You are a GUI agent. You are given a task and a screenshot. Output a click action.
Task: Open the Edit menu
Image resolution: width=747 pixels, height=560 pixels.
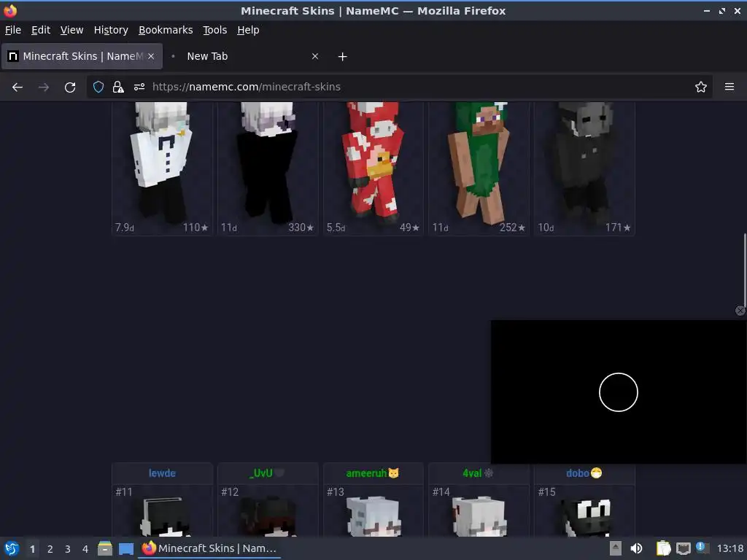[x=41, y=30]
